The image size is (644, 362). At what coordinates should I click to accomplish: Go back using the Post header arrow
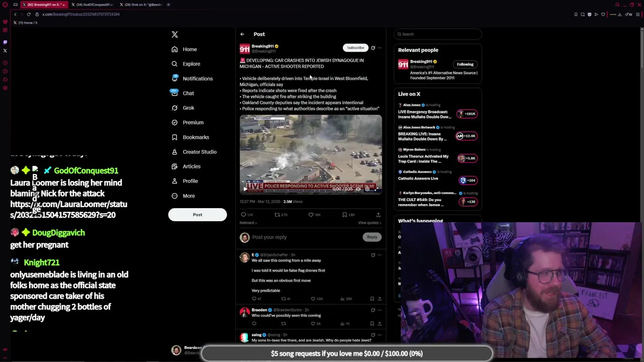(x=242, y=34)
